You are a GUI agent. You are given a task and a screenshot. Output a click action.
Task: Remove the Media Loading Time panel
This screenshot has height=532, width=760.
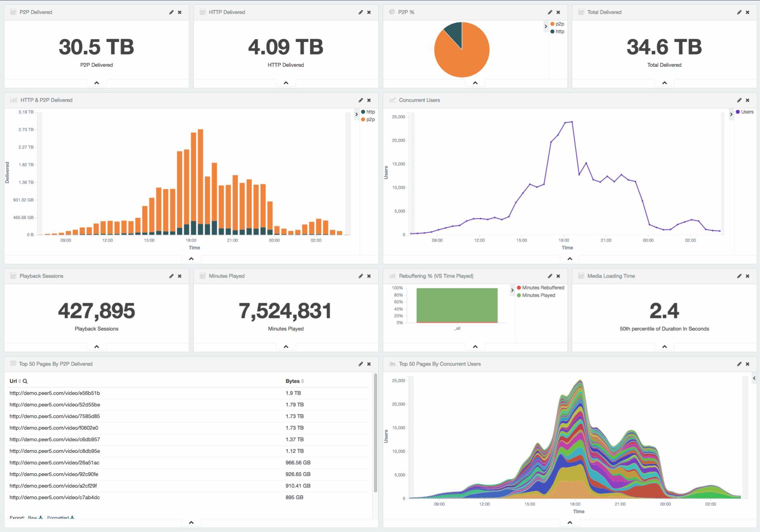[x=747, y=276]
